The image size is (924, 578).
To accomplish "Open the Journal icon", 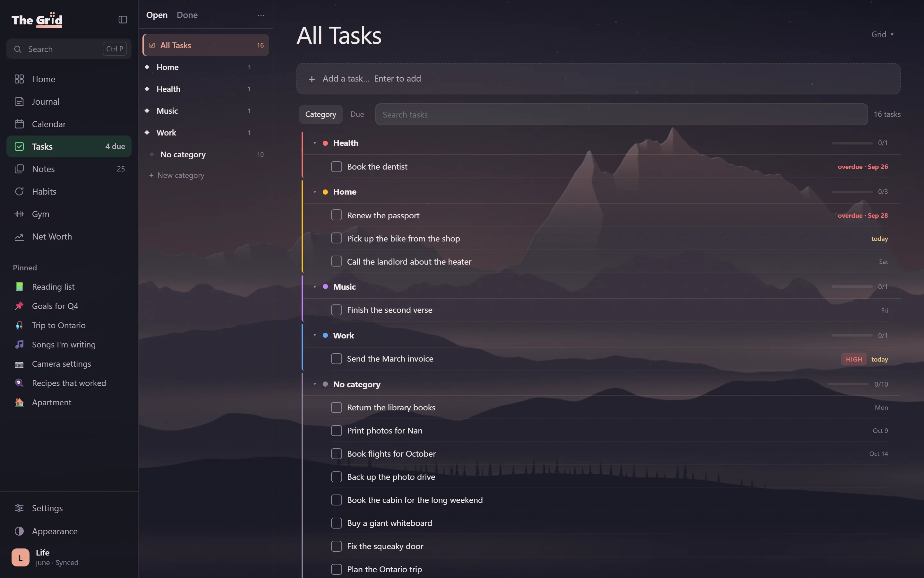I will (x=19, y=102).
